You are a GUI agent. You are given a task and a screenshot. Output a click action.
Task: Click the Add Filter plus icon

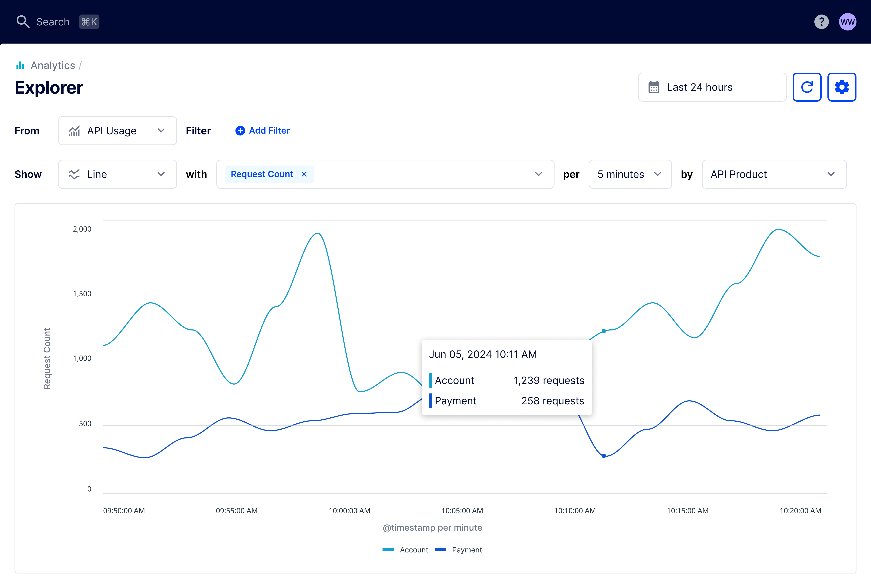[240, 131]
